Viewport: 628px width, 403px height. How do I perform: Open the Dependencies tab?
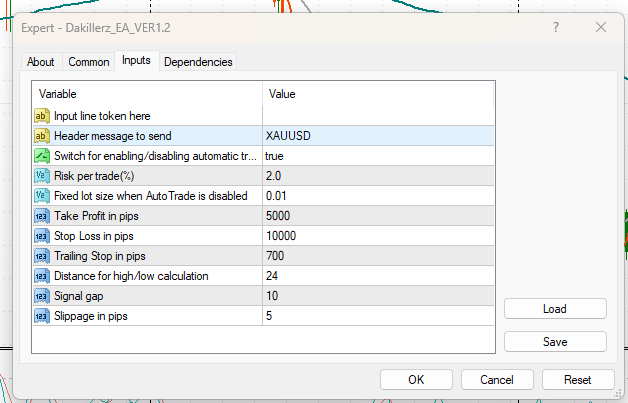(198, 62)
